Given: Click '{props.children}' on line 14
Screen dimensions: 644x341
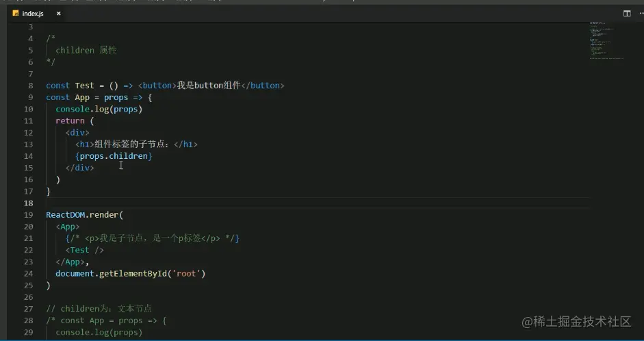Looking at the screenshot, I should click(114, 156).
